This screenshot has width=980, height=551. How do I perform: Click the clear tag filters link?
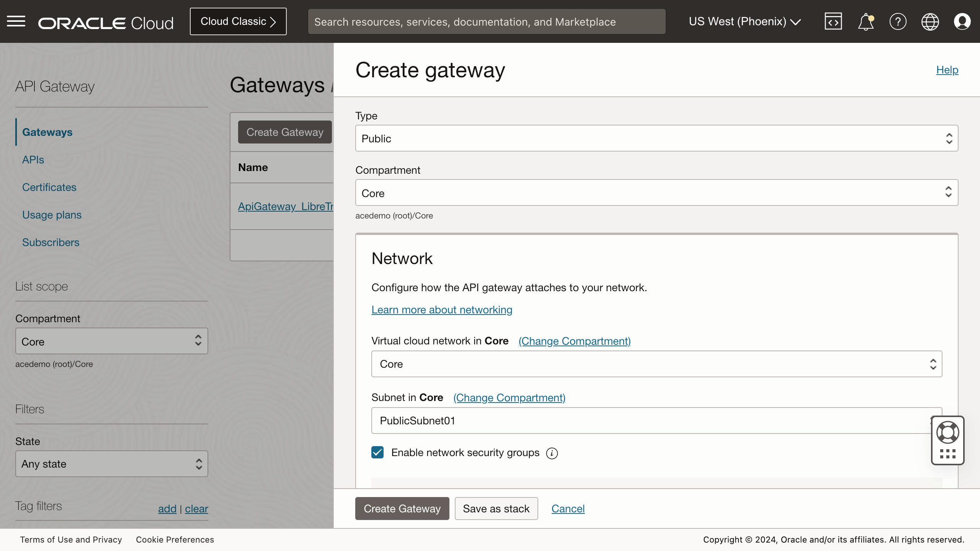(x=196, y=509)
